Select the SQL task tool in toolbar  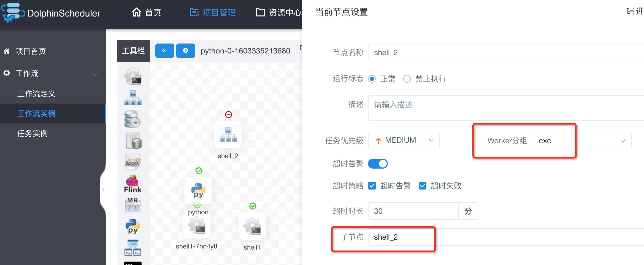[133, 140]
